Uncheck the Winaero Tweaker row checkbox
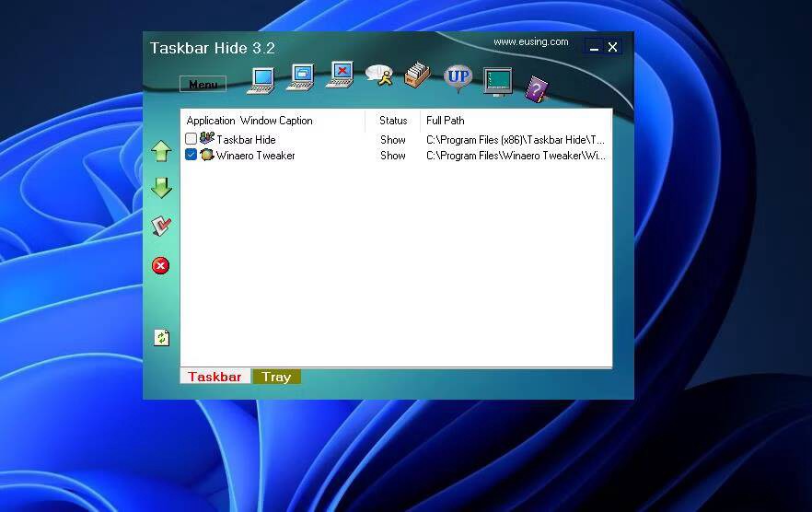The width and height of the screenshot is (812, 512). 191,155
